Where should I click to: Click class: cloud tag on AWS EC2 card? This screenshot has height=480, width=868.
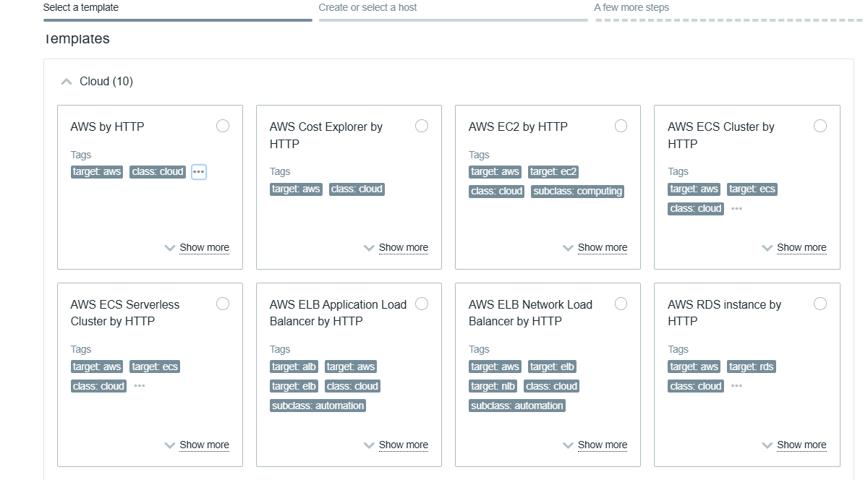pyautogui.click(x=496, y=191)
